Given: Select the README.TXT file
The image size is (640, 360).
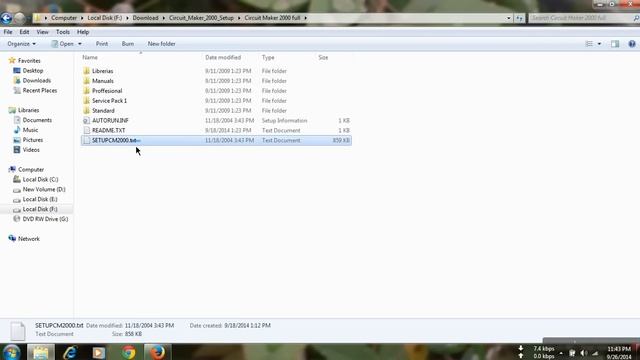Looking at the screenshot, I should coord(109,130).
